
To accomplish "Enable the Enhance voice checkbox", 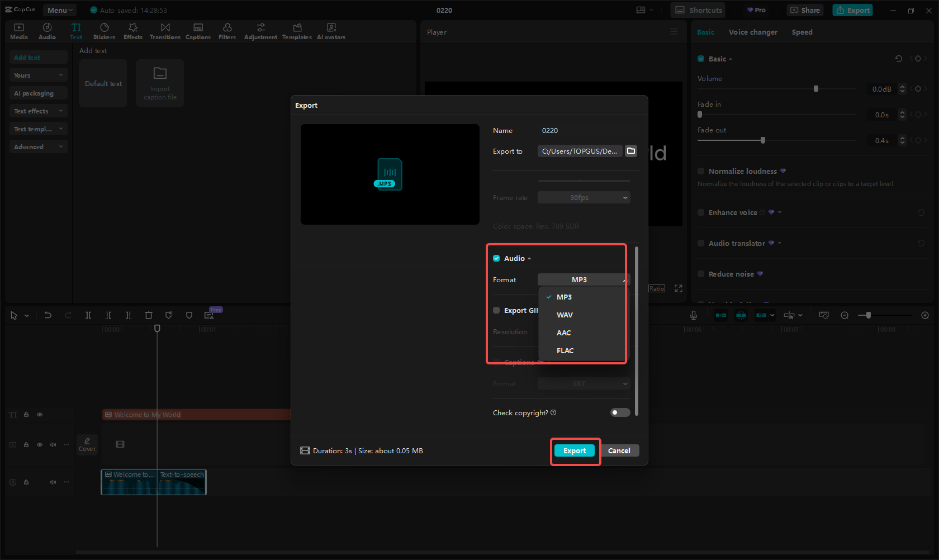I will [701, 212].
